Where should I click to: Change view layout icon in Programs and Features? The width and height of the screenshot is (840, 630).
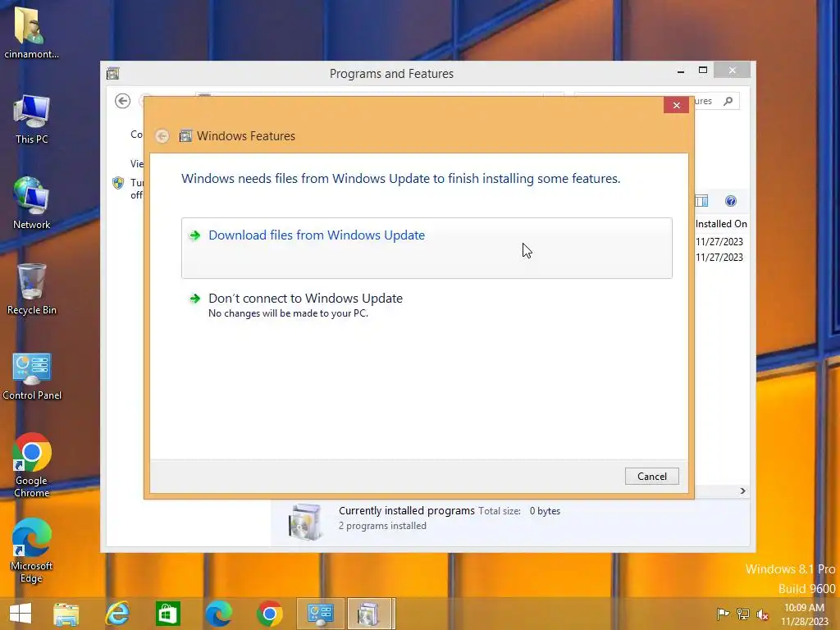click(702, 201)
